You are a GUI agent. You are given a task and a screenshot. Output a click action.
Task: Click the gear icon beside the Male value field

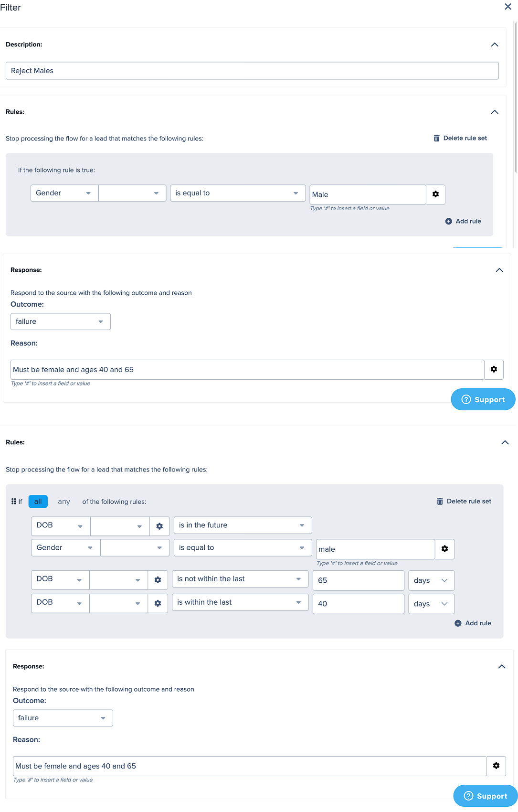point(435,194)
